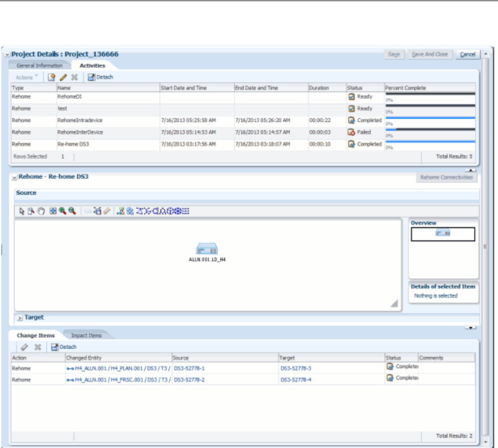Create a new activity with the Create icon

pos(51,77)
